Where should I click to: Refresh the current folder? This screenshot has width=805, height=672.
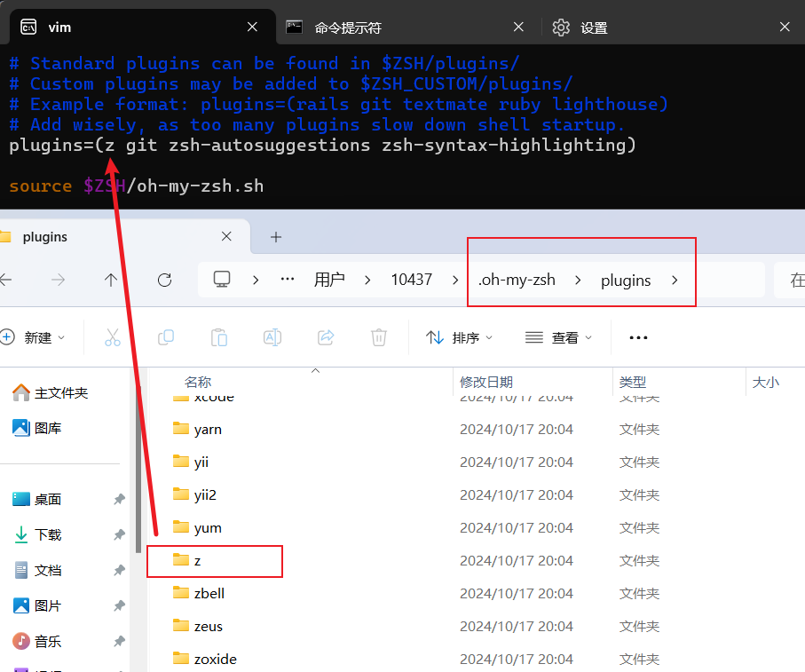point(164,280)
